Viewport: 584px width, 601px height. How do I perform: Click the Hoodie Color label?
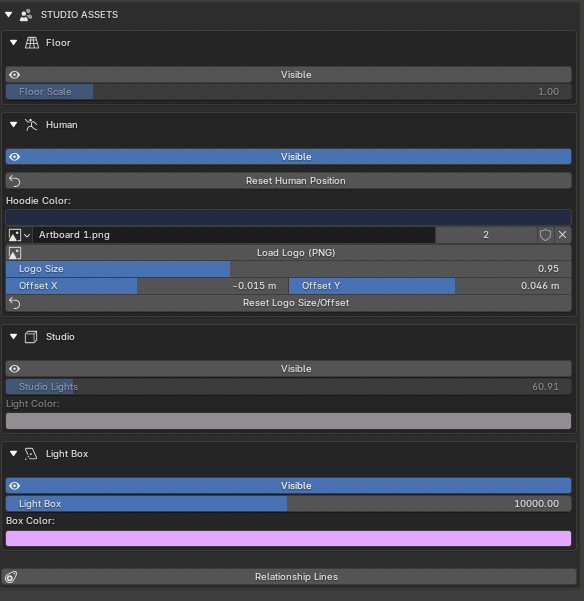point(38,201)
